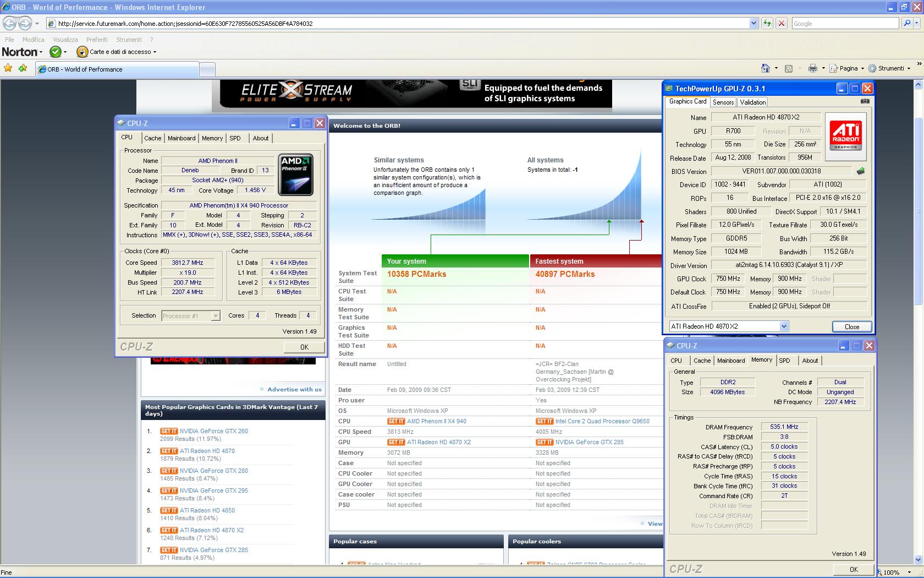Open Cache tab in left CPU-Z window
The width and height of the screenshot is (924, 578).
pyautogui.click(x=153, y=138)
